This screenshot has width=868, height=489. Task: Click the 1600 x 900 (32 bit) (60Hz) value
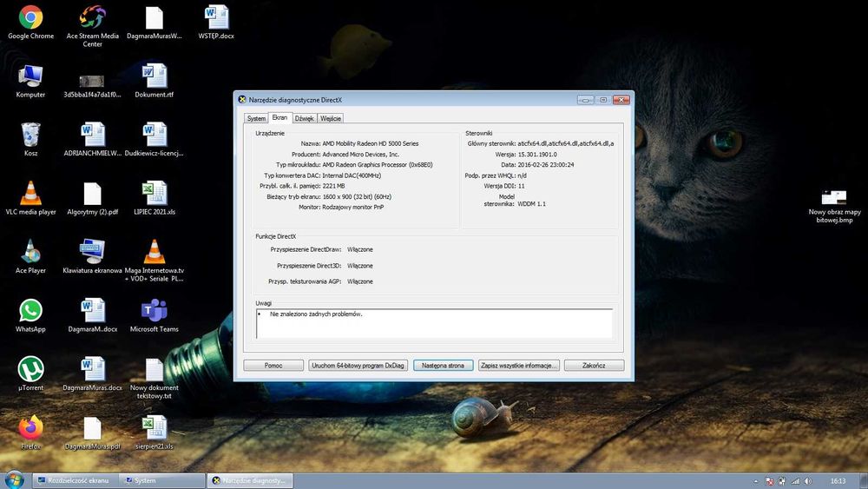click(357, 196)
